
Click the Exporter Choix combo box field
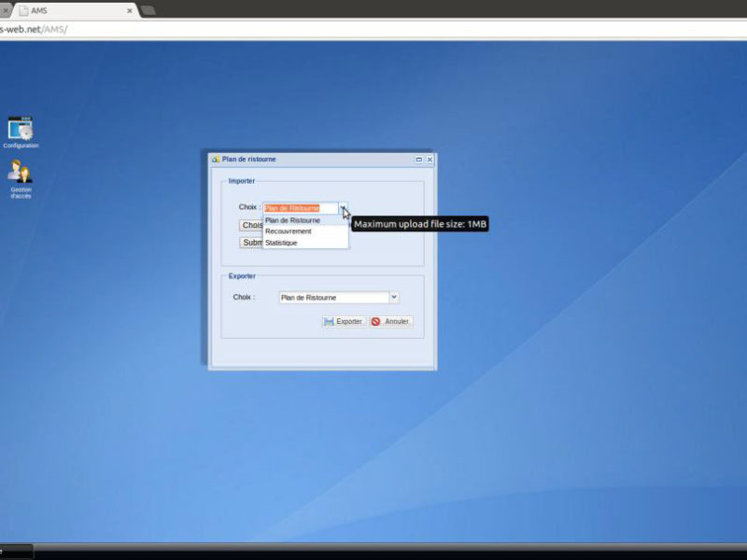coord(332,298)
